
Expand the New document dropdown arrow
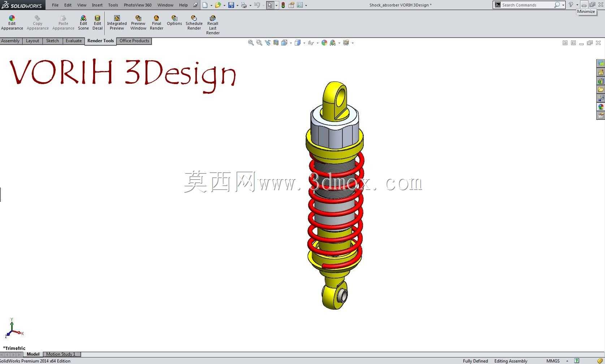pos(211,5)
